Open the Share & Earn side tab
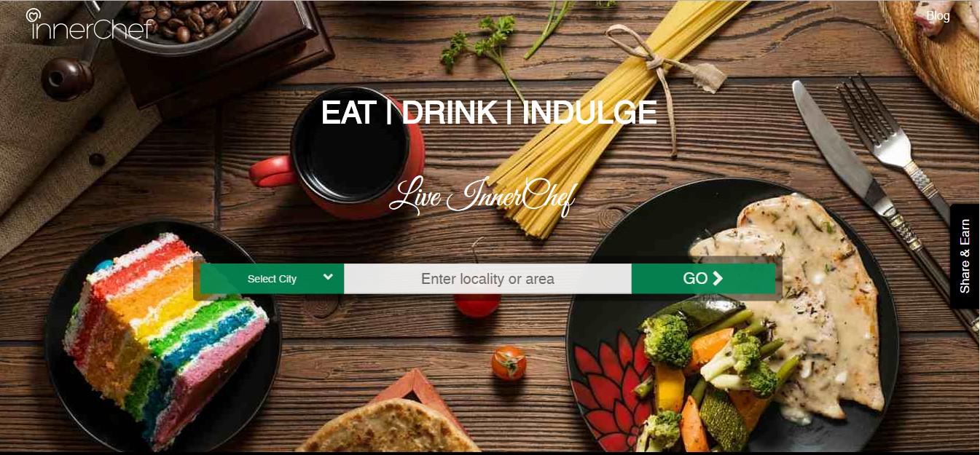The height and width of the screenshot is (455, 980). coord(965,256)
